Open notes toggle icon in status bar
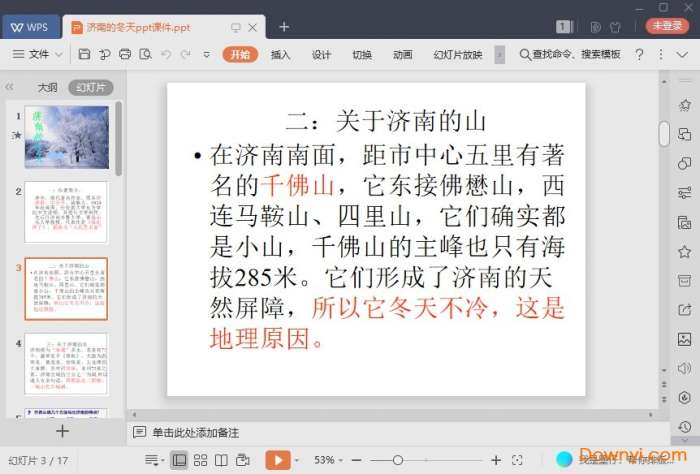The width and height of the screenshot is (700, 474). pyautogui.click(x=154, y=460)
